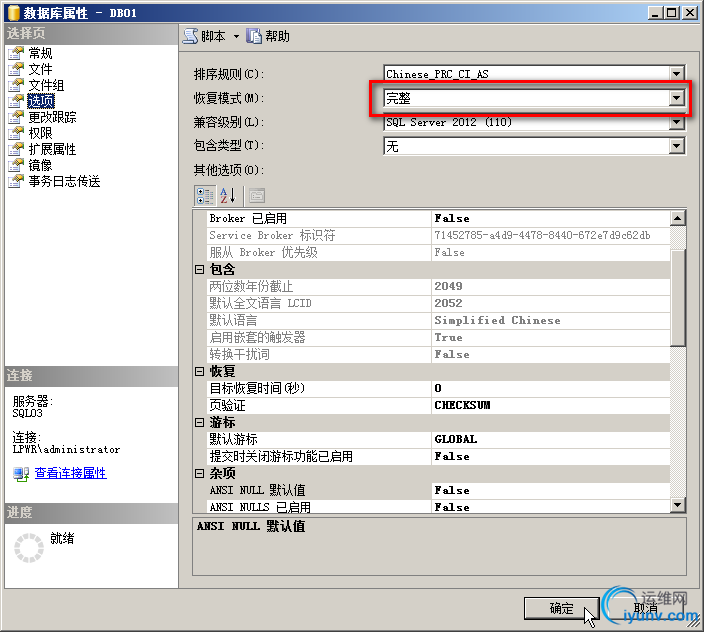This screenshot has width=704, height=632.
Task: Maximize the 数据库属性 window
Action: (x=672, y=13)
